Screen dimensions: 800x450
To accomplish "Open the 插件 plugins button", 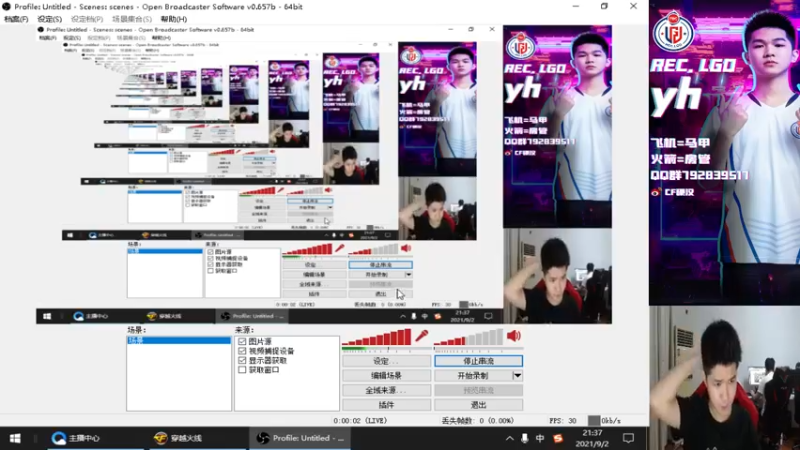I will [x=386, y=405].
